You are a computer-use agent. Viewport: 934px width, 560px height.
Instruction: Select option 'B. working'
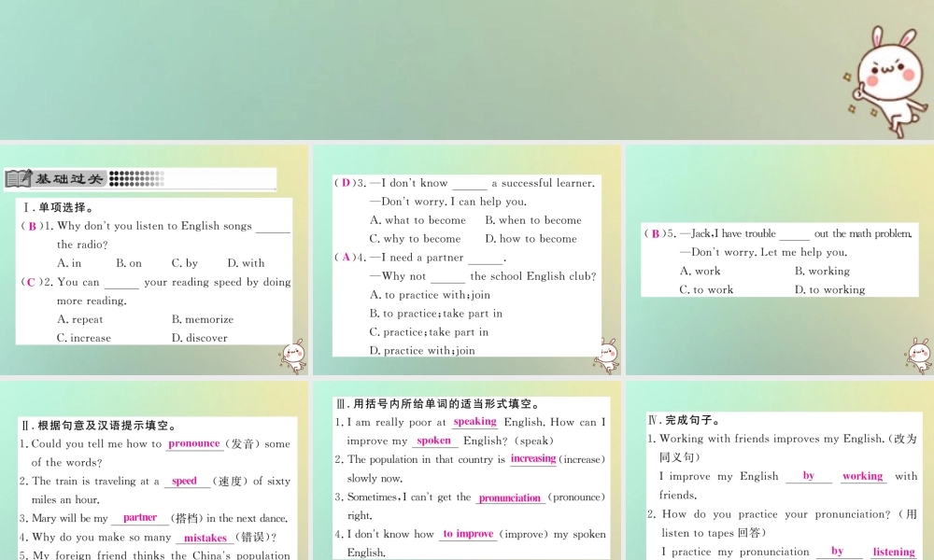822,272
